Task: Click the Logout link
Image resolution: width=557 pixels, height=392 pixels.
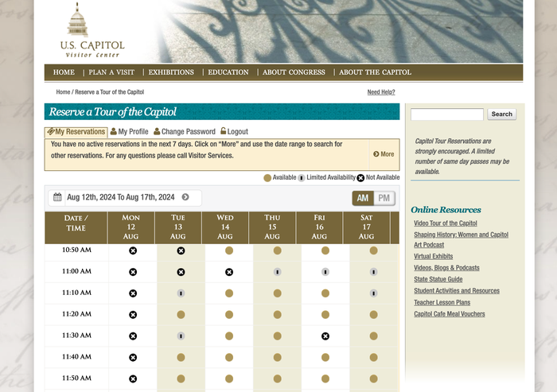Action: (x=234, y=132)
